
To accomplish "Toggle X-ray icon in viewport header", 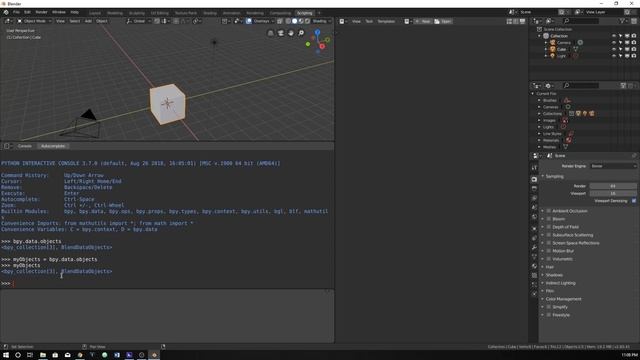I will pos(280,21).
